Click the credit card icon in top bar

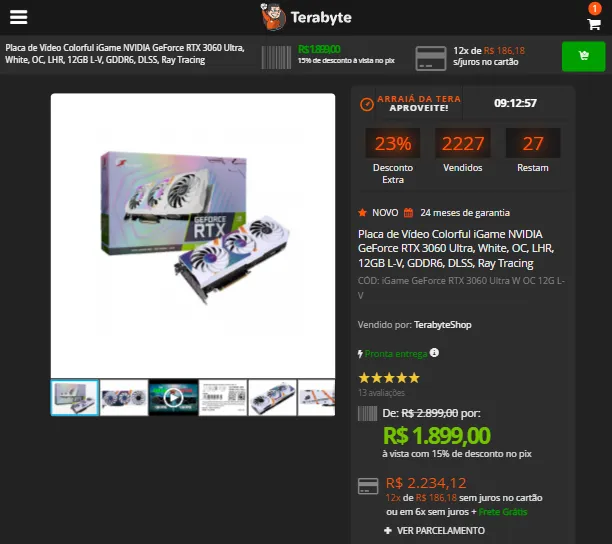point(431,58)
